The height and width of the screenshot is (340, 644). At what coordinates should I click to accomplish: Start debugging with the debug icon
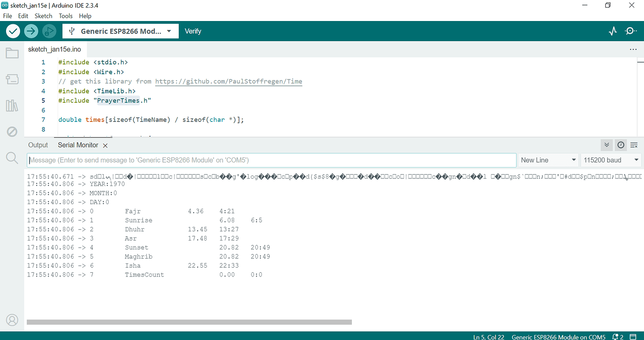49,31
